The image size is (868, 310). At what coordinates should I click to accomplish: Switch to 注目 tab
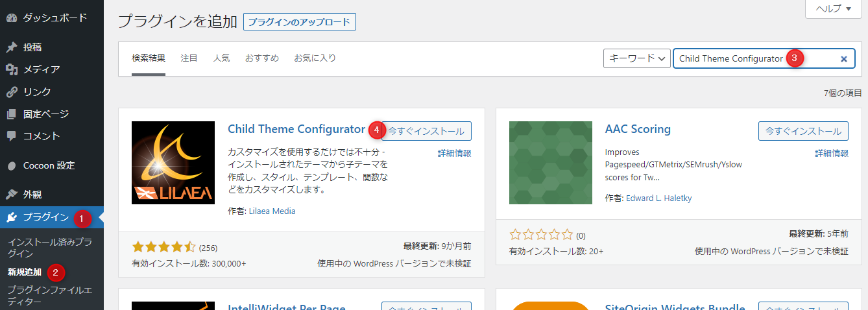coord(189,58)
